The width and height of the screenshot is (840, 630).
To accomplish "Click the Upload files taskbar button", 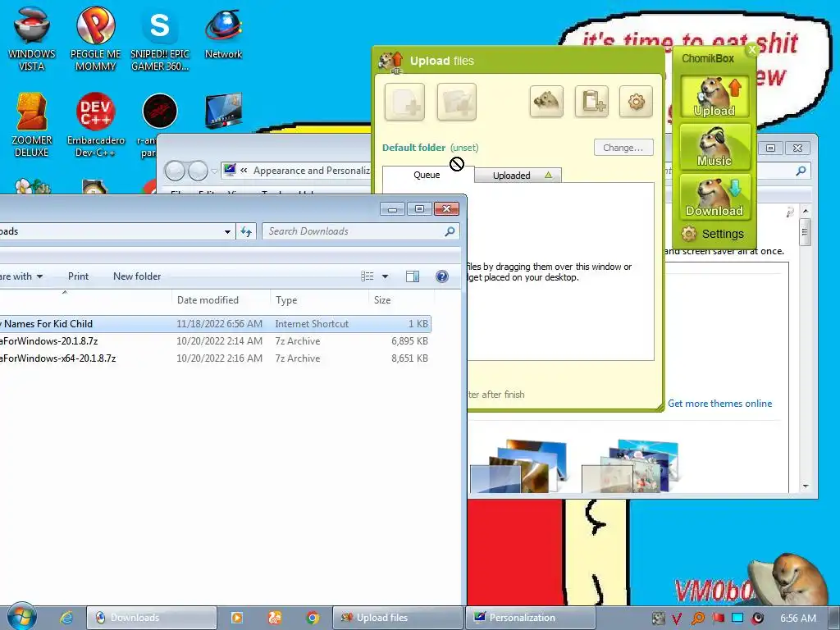I will click(398, 618).
